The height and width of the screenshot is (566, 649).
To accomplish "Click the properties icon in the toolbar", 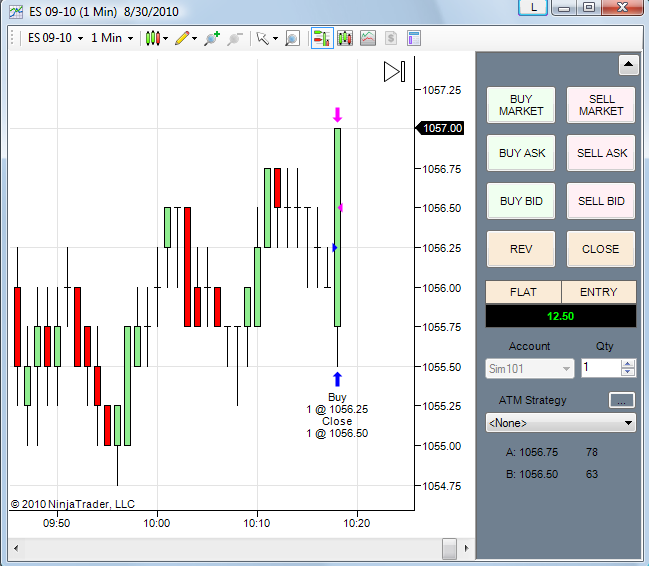I will [413, 39].
